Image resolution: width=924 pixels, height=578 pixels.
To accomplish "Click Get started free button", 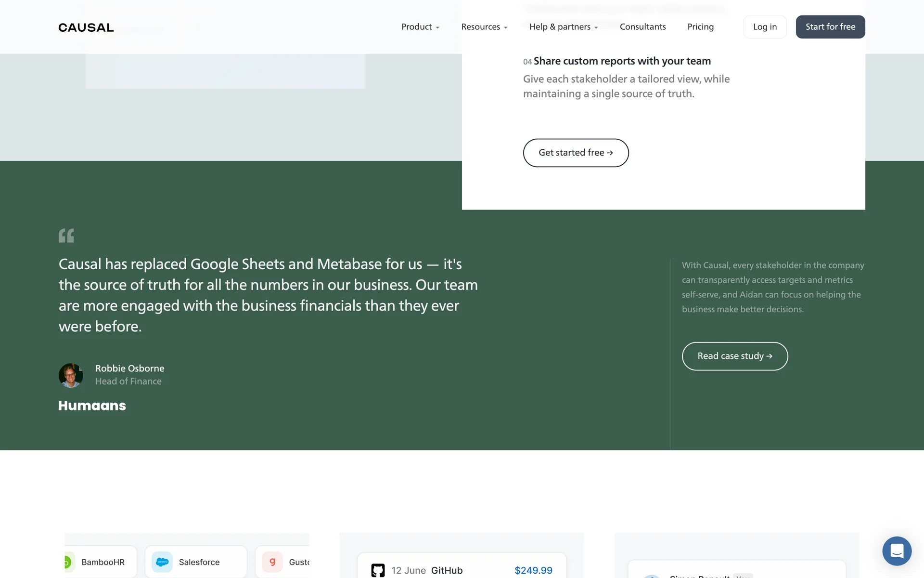I will click(576, 153).
